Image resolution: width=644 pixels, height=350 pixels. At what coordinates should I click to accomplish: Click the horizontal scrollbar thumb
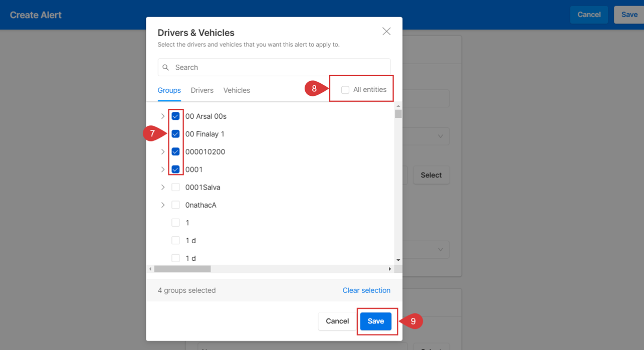point(182,269)
